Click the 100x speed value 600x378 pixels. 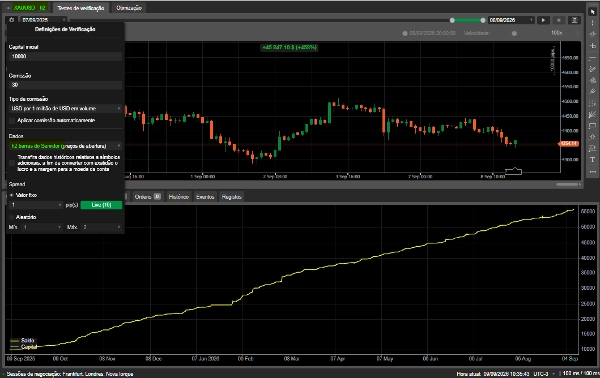556,33
